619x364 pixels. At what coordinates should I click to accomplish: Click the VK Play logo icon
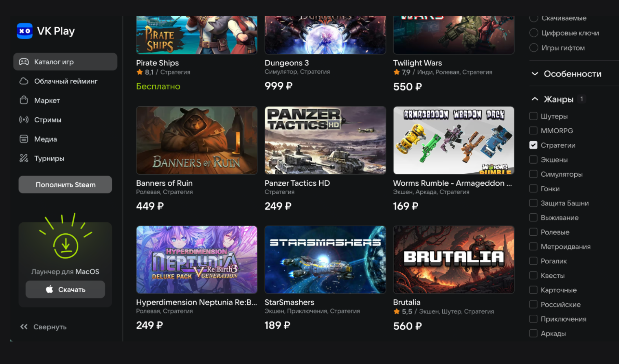pos(24,31)
